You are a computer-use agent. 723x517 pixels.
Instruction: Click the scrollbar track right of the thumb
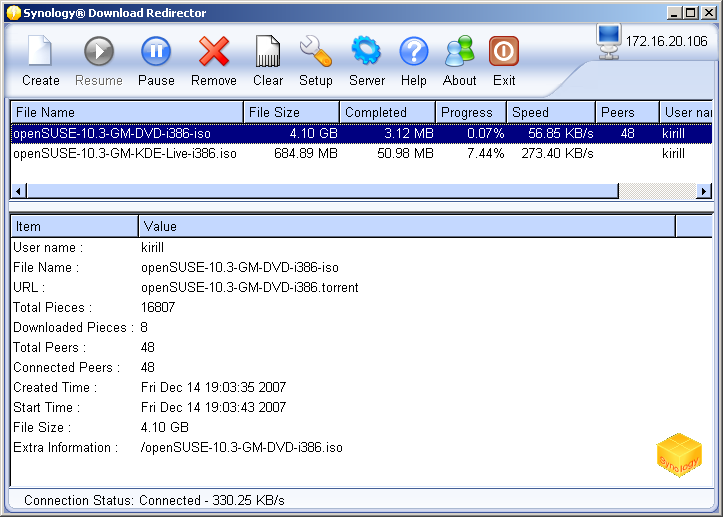point(657,191)
